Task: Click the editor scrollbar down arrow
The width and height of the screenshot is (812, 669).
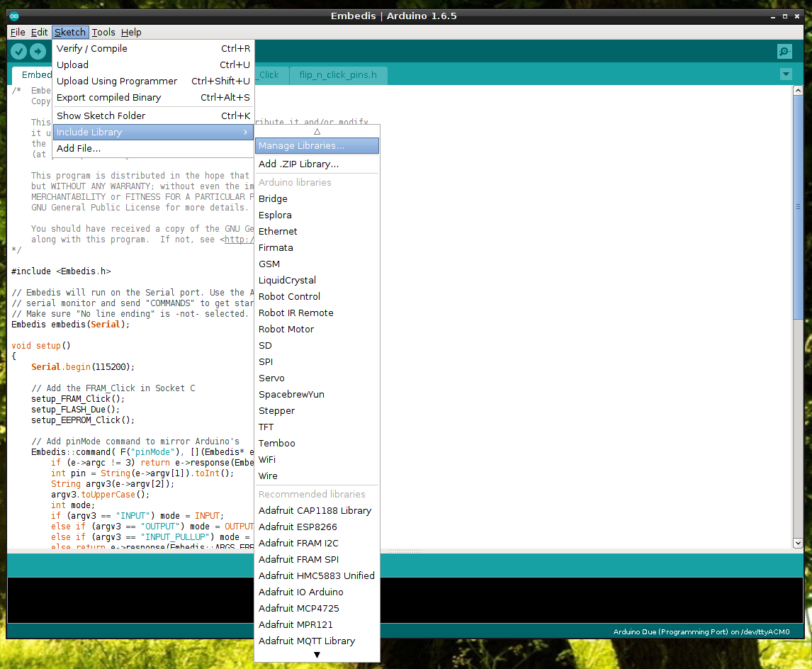Action: 797,543
